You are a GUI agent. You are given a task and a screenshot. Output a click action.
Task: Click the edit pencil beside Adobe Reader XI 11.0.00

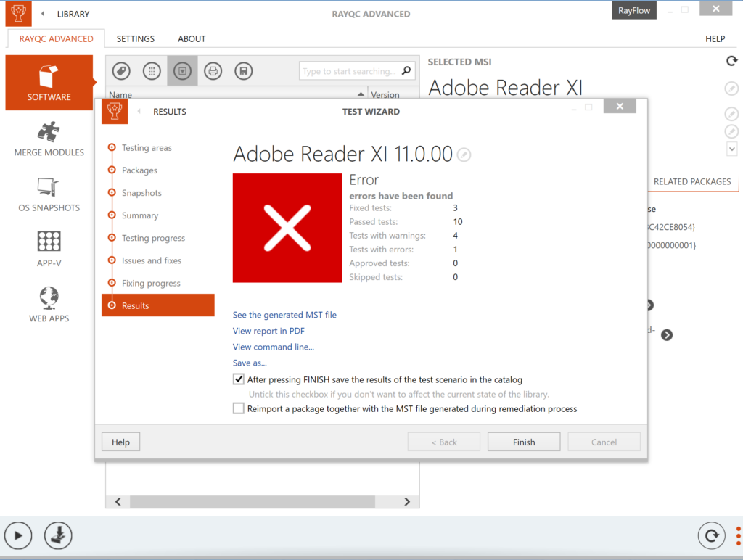[464, 155]
